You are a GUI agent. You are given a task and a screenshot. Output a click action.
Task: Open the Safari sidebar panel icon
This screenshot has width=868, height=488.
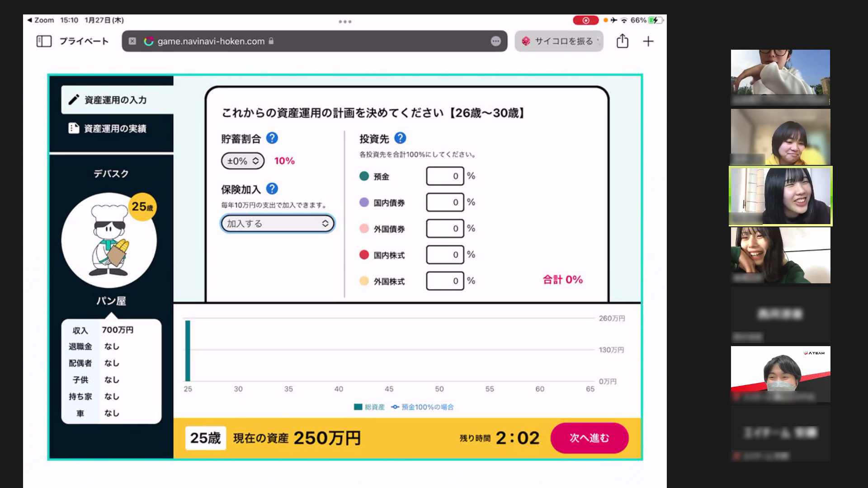coord(44,42)
